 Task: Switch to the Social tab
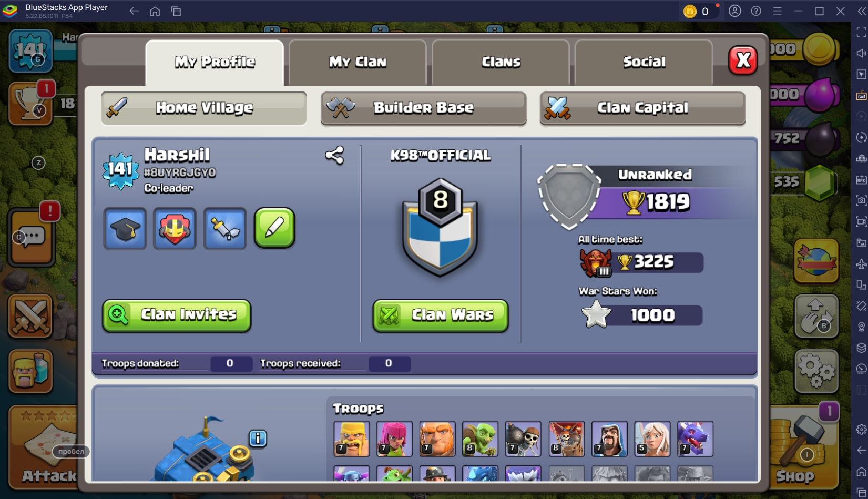tap(644, 62)
